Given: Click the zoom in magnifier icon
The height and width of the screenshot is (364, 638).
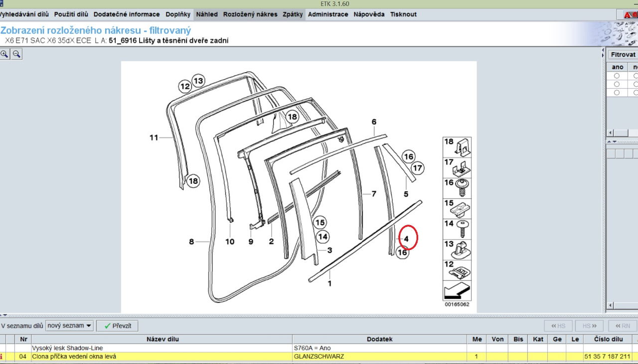Looking at the screenshot, I should click(x=4, y=54).
